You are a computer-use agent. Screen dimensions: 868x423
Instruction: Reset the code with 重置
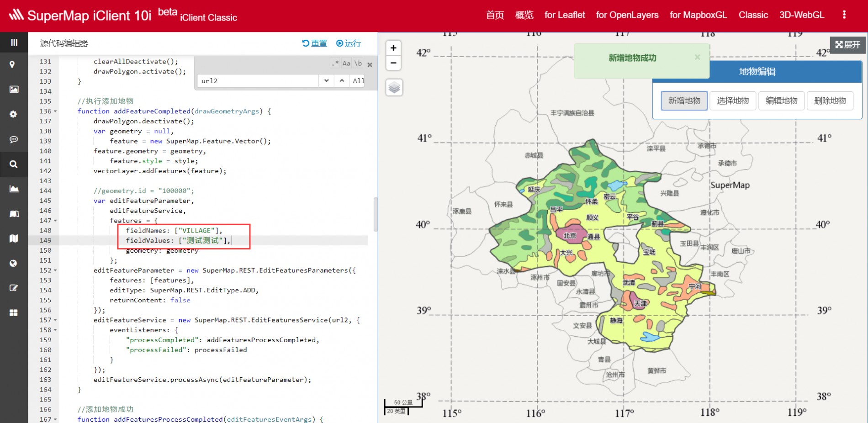pos(315,43)
